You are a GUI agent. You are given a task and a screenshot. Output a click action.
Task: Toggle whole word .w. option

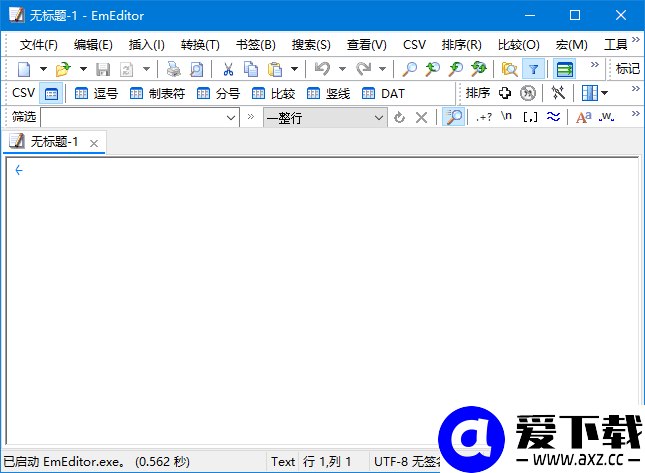606,117
